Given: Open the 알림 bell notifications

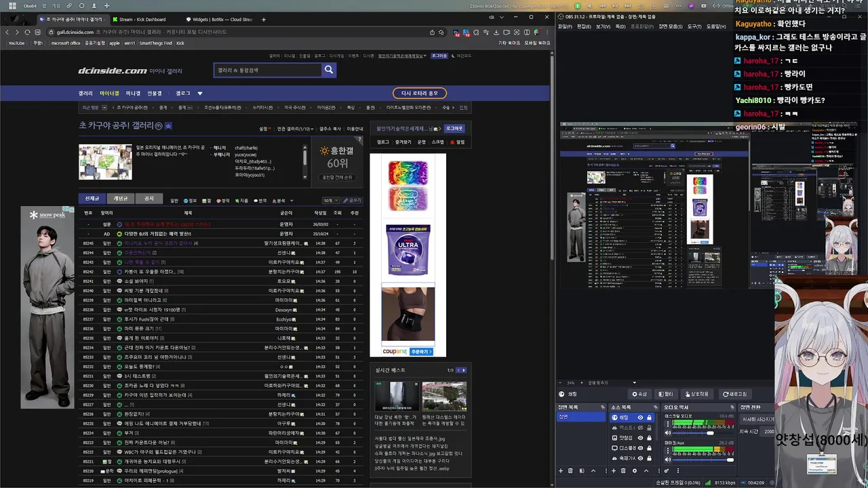Looking at the screenshot, I should tap(458, 142).
